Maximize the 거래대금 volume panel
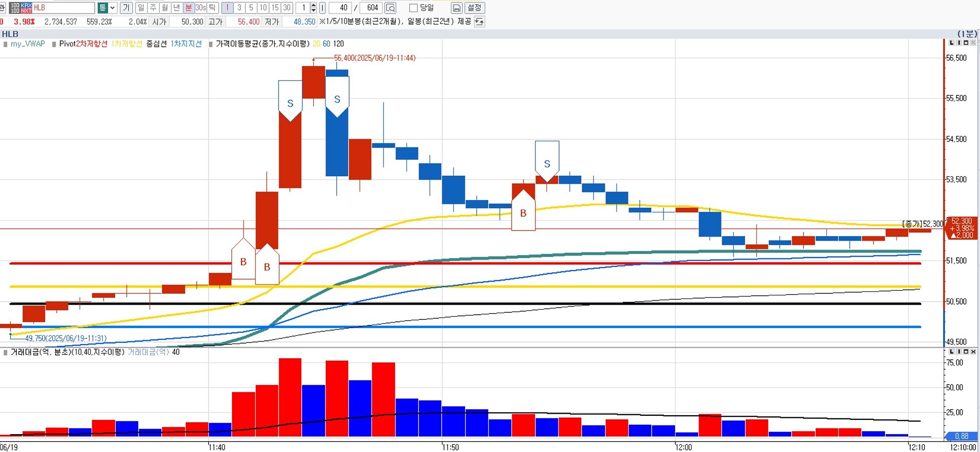Image resolution: width=980 pixels, height=452 pixels. (x=966, y=352)
